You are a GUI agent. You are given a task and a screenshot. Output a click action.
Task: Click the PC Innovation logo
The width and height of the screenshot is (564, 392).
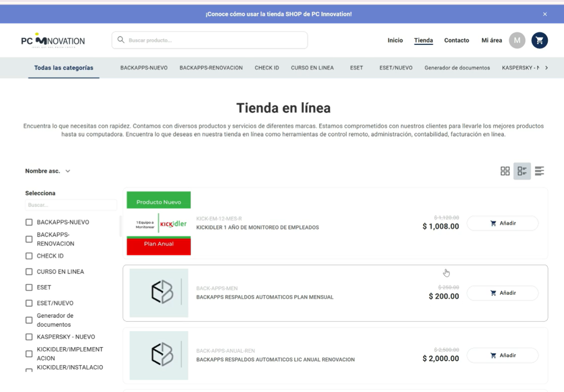pyautogui.click(x=53, y=40)
